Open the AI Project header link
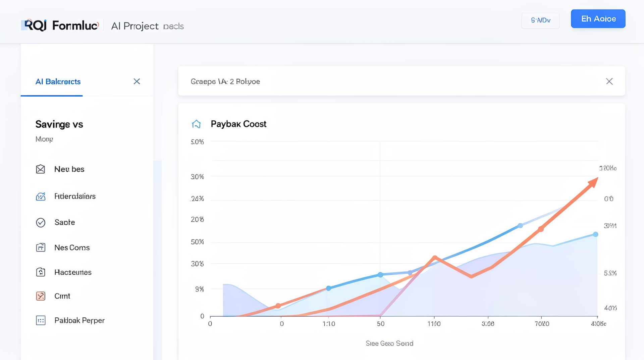 135,26
